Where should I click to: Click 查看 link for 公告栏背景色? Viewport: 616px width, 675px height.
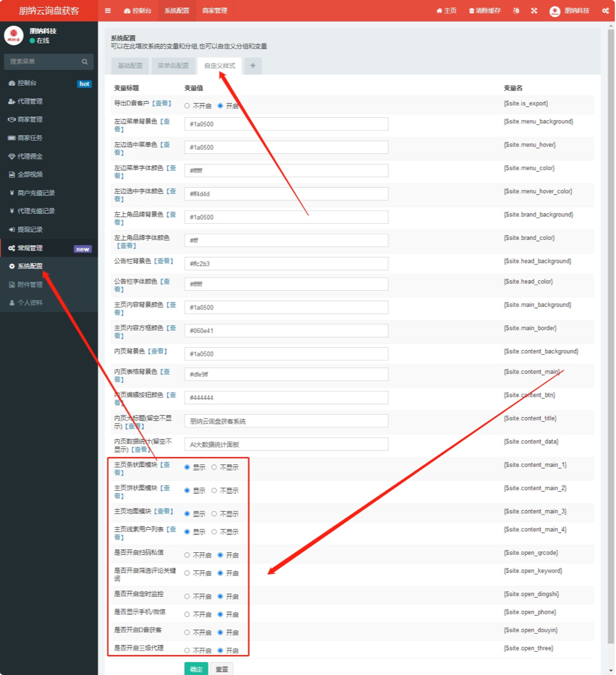point(163,261)
